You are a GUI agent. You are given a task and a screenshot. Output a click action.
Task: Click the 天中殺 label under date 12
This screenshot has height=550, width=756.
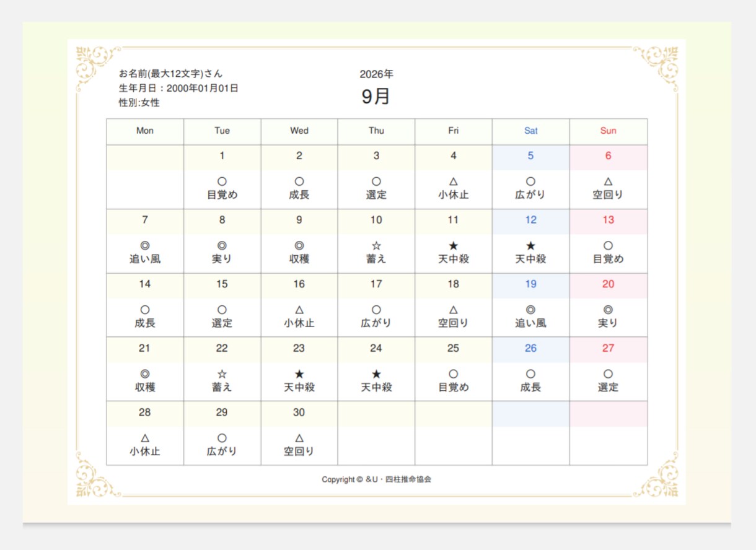(x=530, y=259)
